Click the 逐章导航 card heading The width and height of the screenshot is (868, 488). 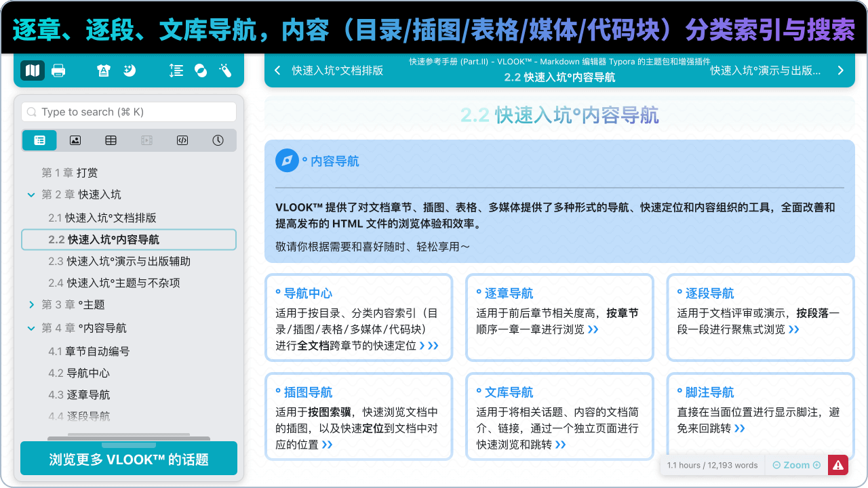[x=505, y=293]
